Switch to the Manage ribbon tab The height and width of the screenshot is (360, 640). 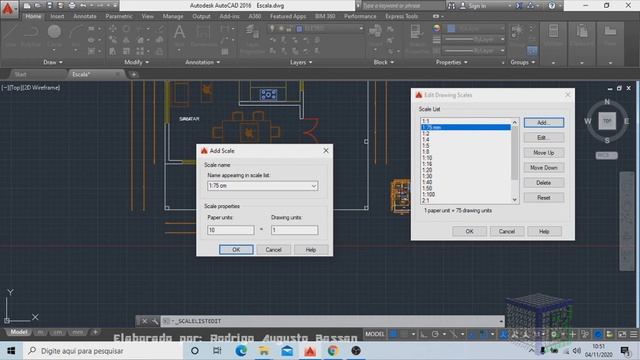173,16
